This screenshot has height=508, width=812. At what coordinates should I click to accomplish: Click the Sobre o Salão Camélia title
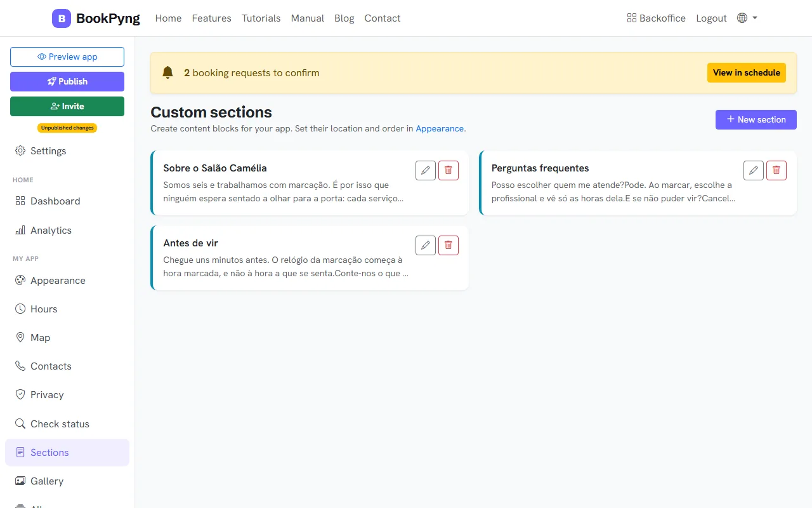click(215, 168)
